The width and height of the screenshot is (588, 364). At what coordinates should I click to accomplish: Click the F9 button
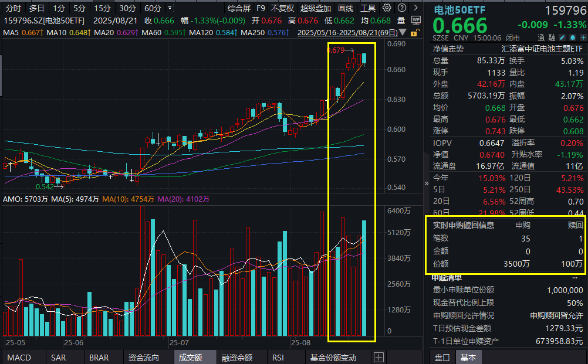pyautogui.click(x=261, y=8)
